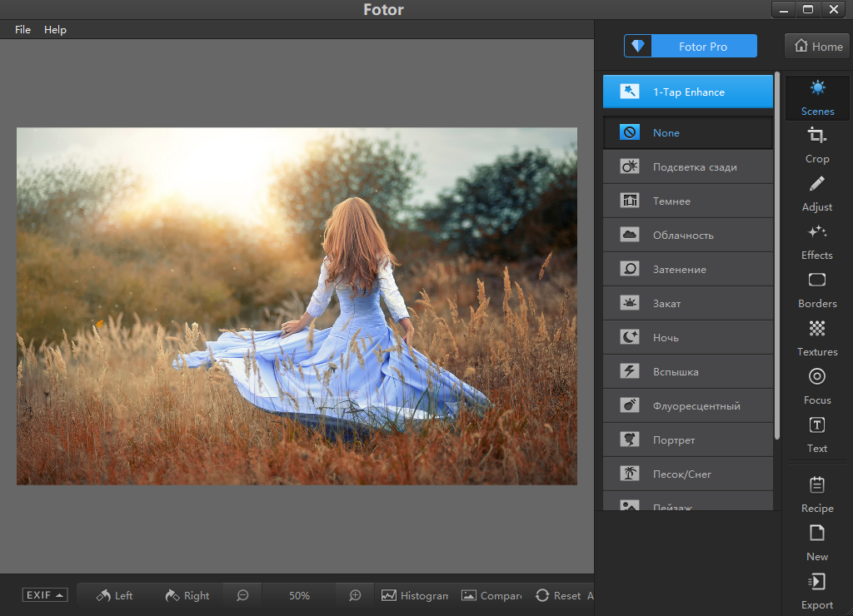The width and height of the screenshot is (853, 616).
Task: Apply the Песок/Снег scene
Action: 688,474
